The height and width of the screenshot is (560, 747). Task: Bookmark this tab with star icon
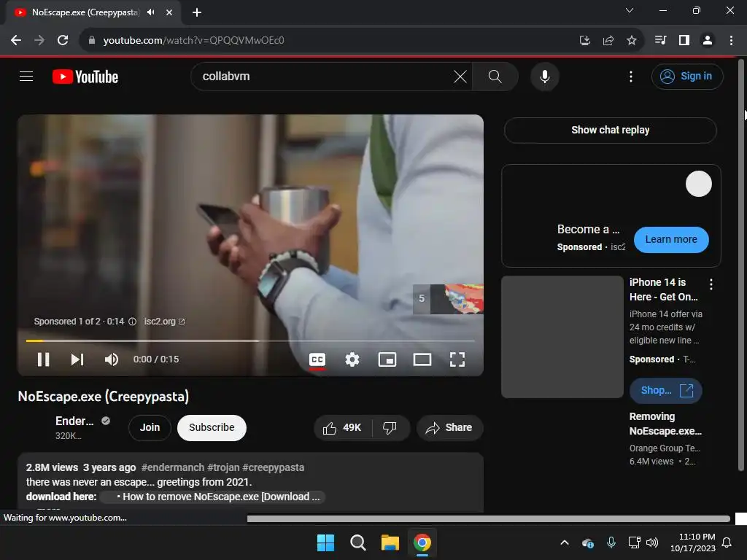632,41
